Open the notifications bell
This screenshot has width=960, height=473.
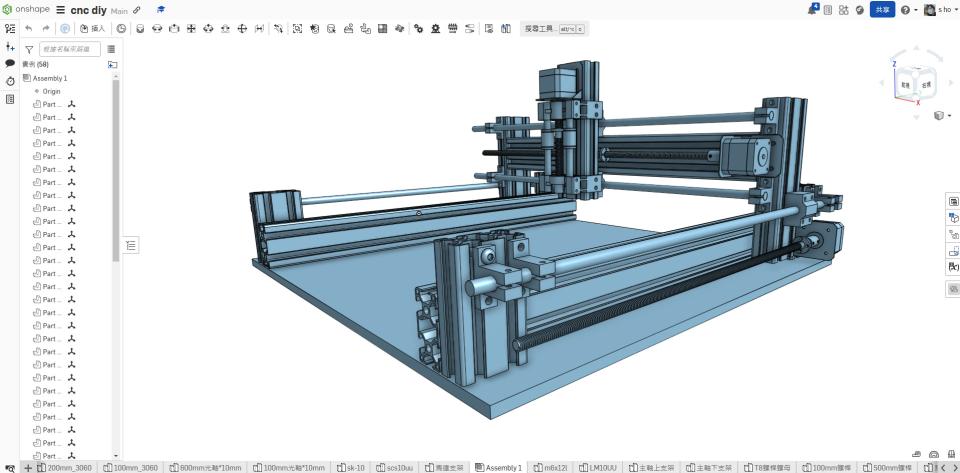click(x=812, y=9)
